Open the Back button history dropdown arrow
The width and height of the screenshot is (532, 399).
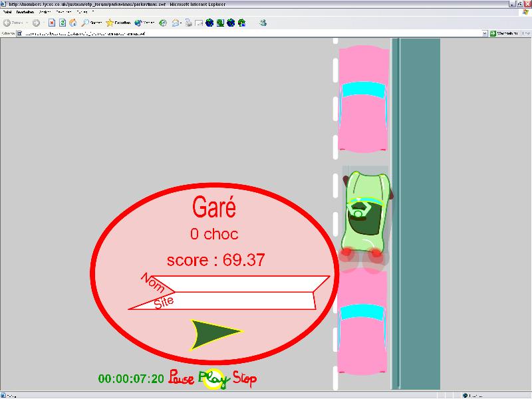click(x=27, y=23)
